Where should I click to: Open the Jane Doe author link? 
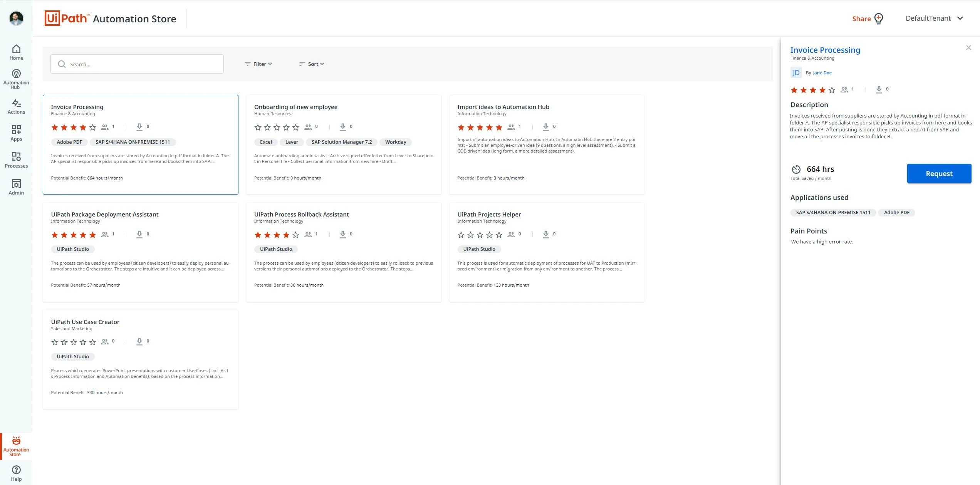(822, 73)
